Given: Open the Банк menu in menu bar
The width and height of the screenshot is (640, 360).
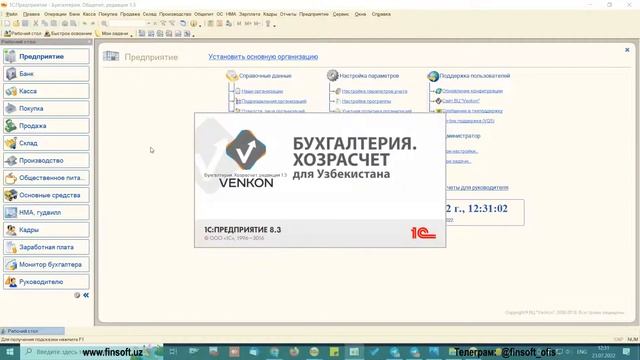Looking at the screenshot, I should click(75, 14).
